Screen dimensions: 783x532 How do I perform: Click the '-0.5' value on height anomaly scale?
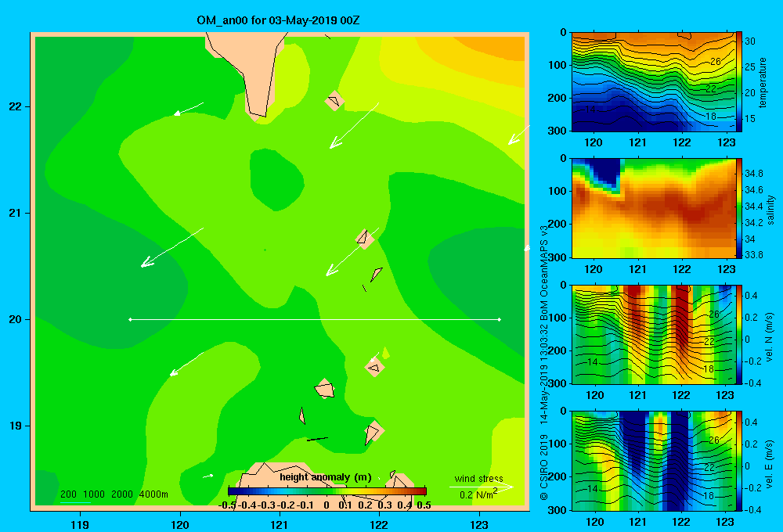pyautogui.click(x=227, y=505)
